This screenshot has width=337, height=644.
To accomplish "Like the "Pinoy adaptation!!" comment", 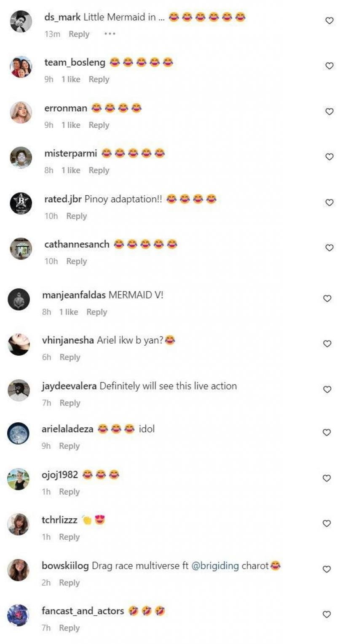I will coord(329,202).
